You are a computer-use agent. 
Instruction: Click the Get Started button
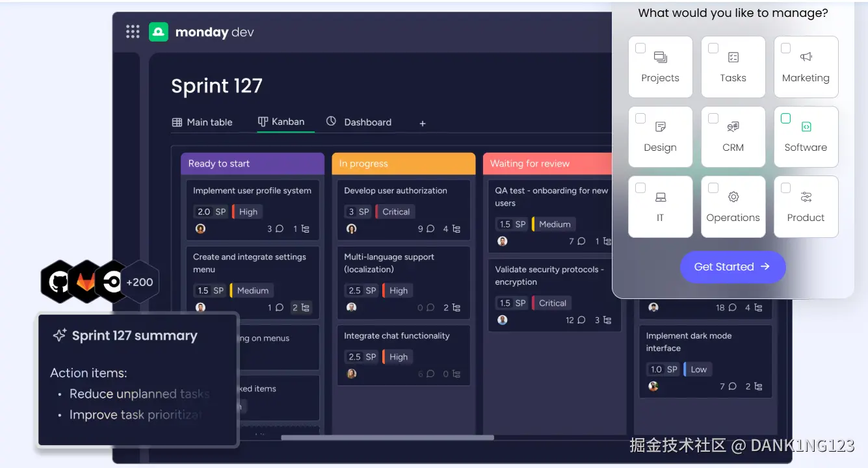[x=733, y=267]
